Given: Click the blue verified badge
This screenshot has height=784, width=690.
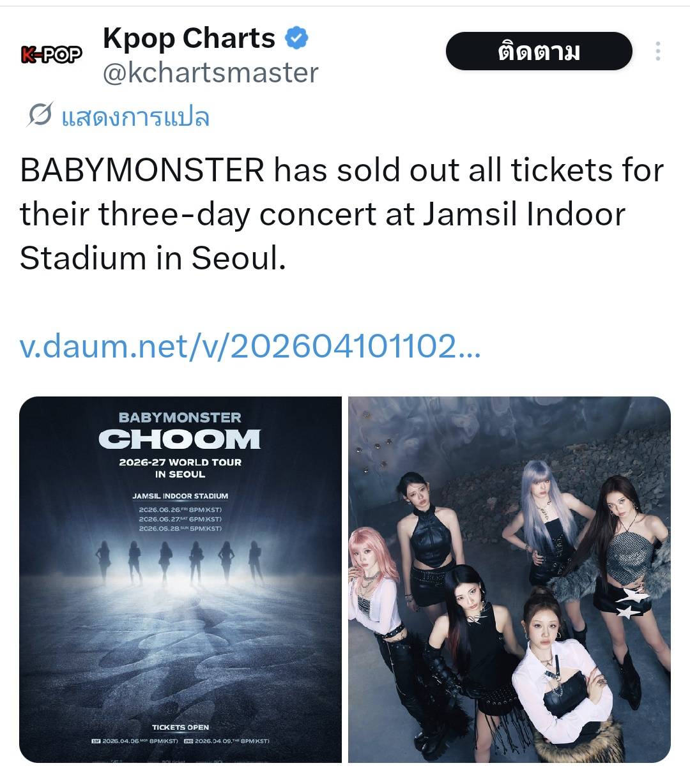Looking at the screenshot, I should point(296,38).
